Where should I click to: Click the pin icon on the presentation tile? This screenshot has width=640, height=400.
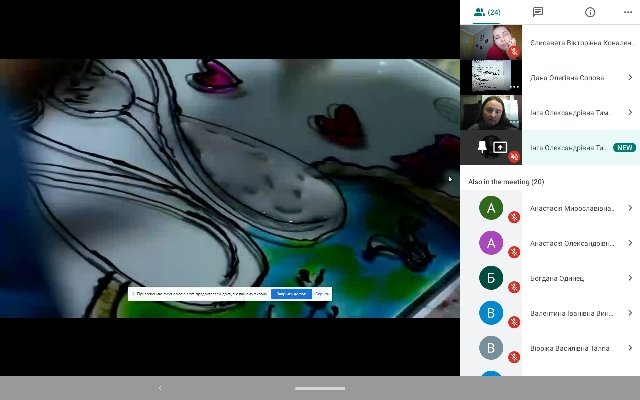click(482, 147)
